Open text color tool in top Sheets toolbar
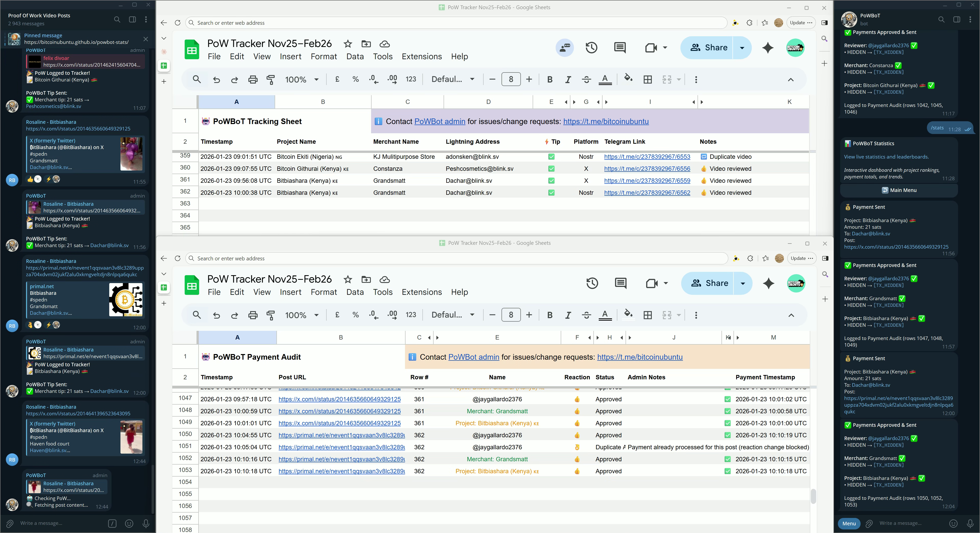 click(605, 79)
